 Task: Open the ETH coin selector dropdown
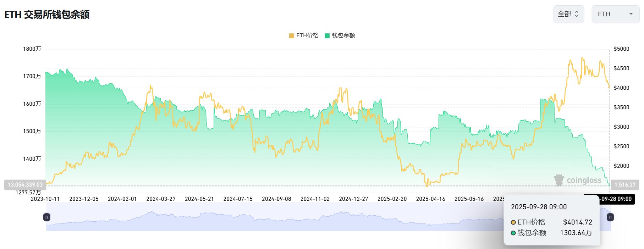pos(615,14)
